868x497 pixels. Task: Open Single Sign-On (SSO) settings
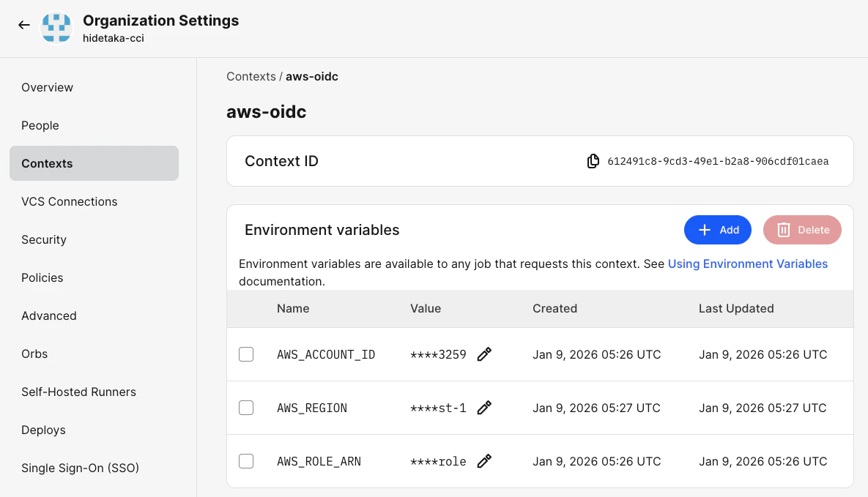(x=80, y=468)
